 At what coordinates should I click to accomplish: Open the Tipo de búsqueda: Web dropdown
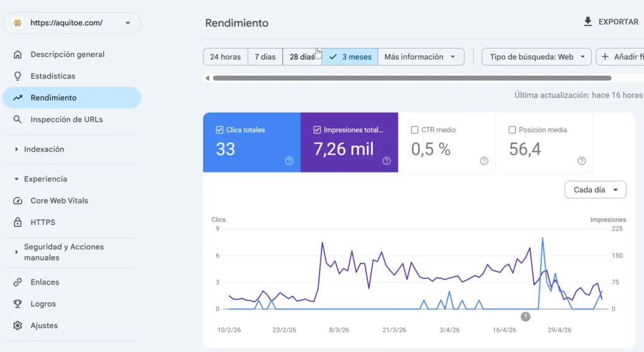(x=536, y=57)
